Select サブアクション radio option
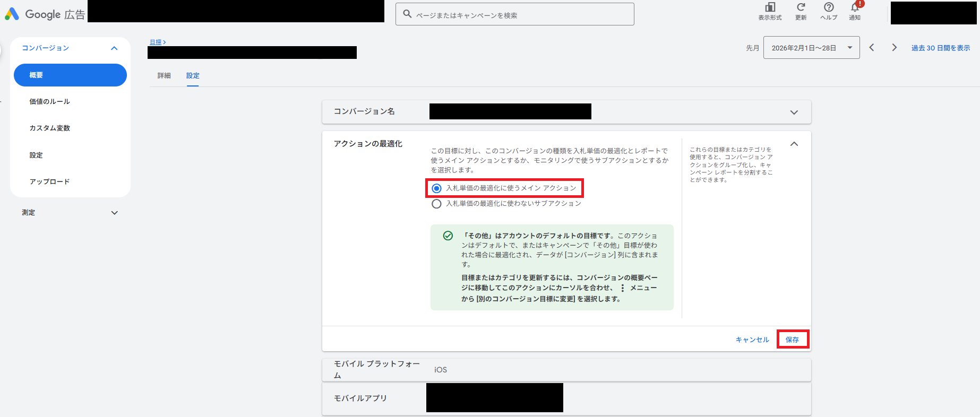Image resolution: width=980 pixels, height=417 pixels. (436, 204)
